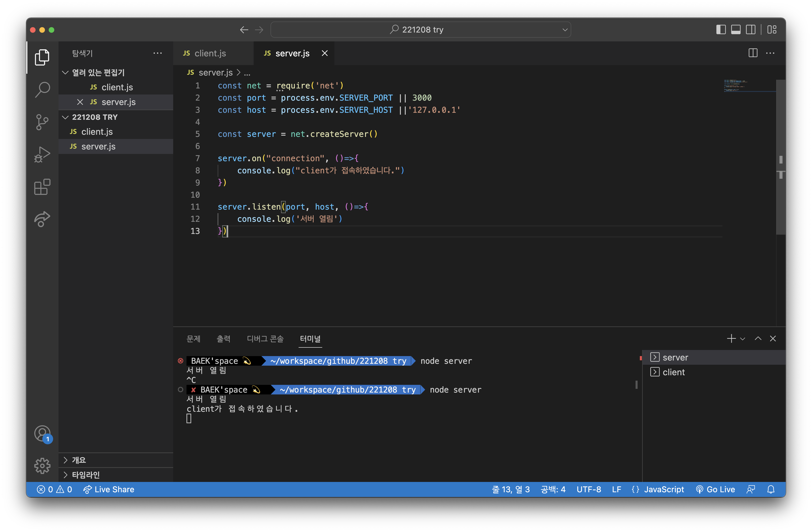
Task: Open the new terminal launch profile dropdown
Action: point(743,339)
